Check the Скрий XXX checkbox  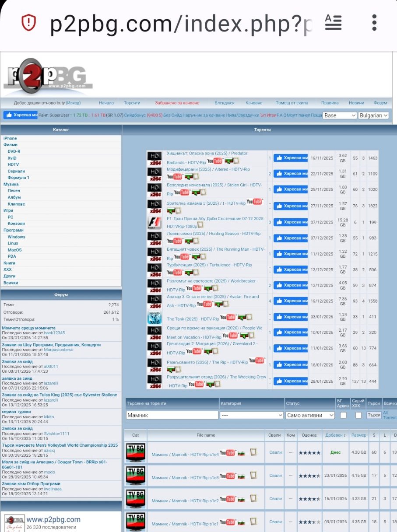pos(358,415)
